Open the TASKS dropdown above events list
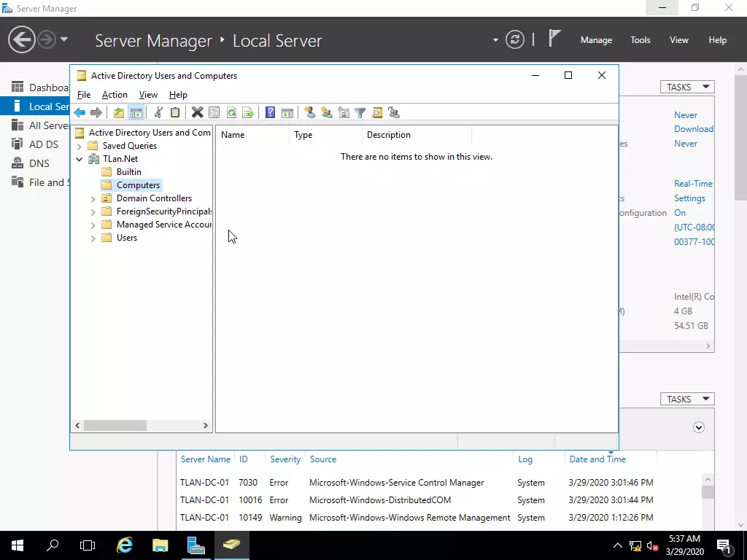The width and height of the screenshot is (747, 560). (686, 399)
